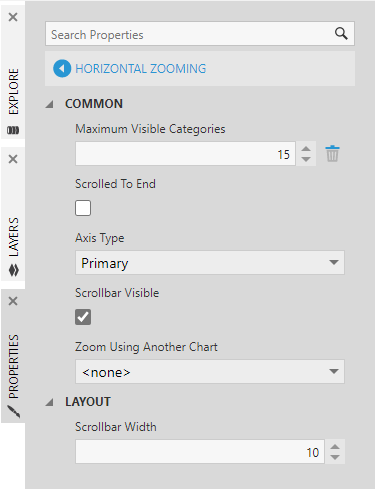Viewport: 375px width, 489px height.
Task: Enable the Scrolled To End checkbox
Action: point(83,208)
